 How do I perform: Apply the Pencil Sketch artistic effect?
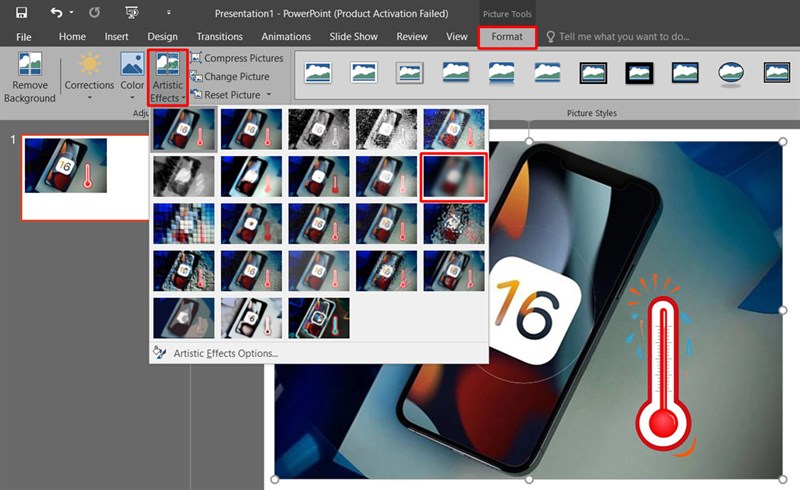point(386,129)
